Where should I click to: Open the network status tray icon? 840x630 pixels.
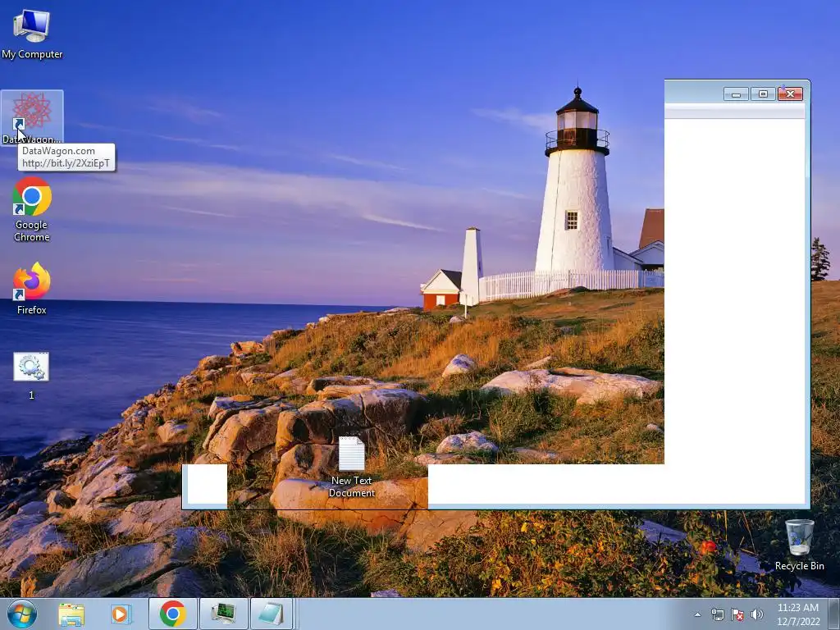pyautogui.click(x=717, y=614)
